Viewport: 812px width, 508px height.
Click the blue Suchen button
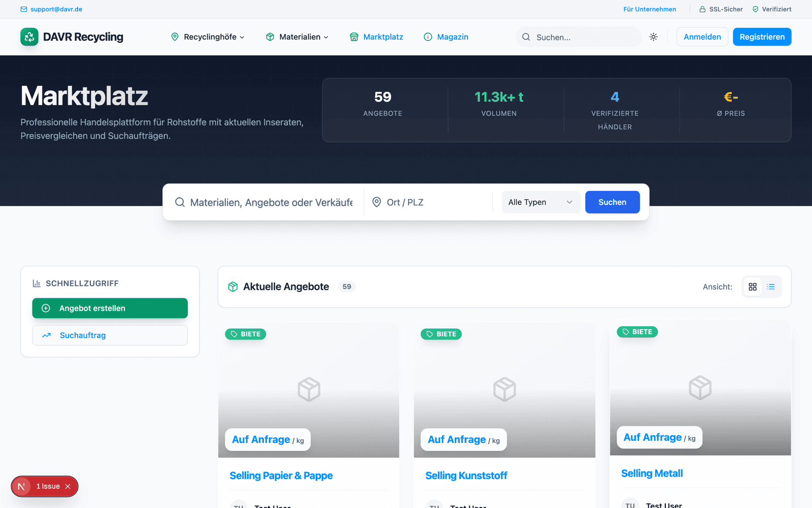pos(612,202)
